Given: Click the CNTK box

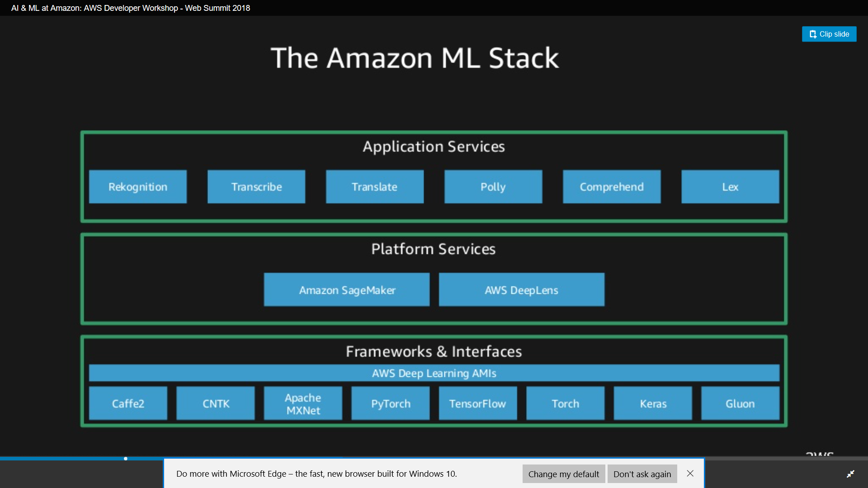Looking at the screenshot, I should point(216,404).
